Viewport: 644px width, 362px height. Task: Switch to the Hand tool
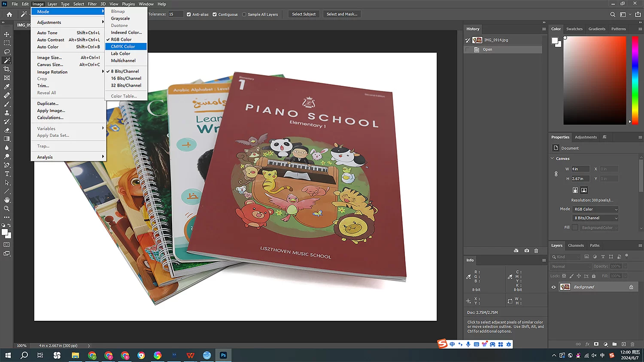click(7, 200)
